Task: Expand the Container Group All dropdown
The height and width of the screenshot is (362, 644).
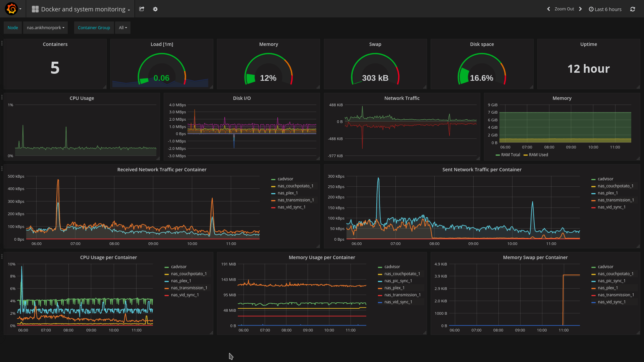Action: click(x=123, y=28)
